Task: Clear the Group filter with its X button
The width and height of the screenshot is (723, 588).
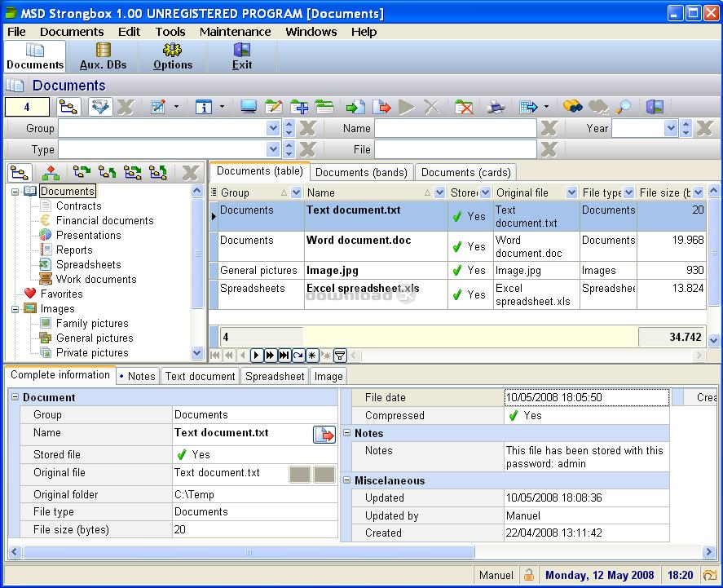Action: 307,128
